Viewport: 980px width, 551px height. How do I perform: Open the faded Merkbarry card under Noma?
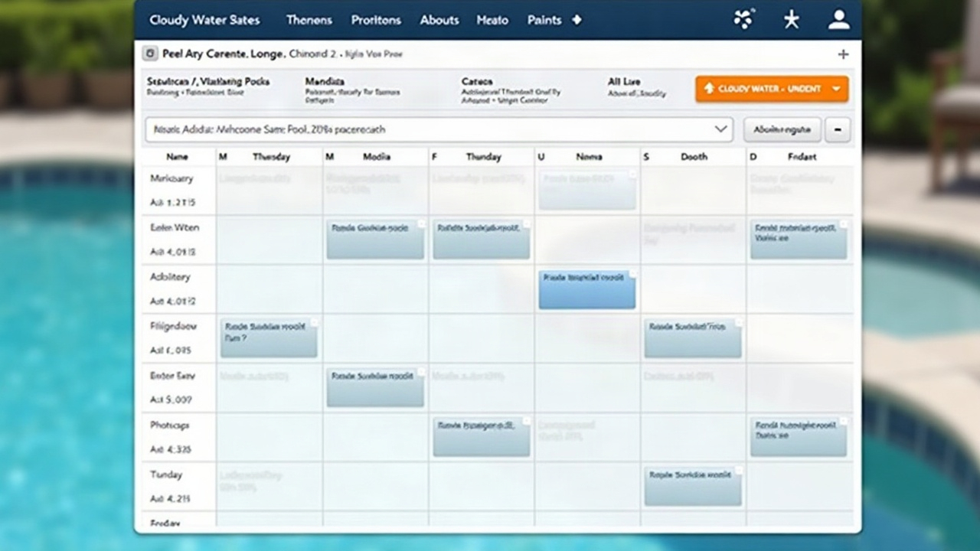click(x=587, y=191)
